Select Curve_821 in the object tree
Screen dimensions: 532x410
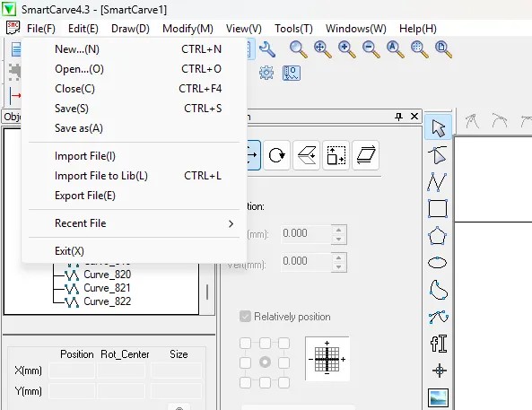[108, 288]
